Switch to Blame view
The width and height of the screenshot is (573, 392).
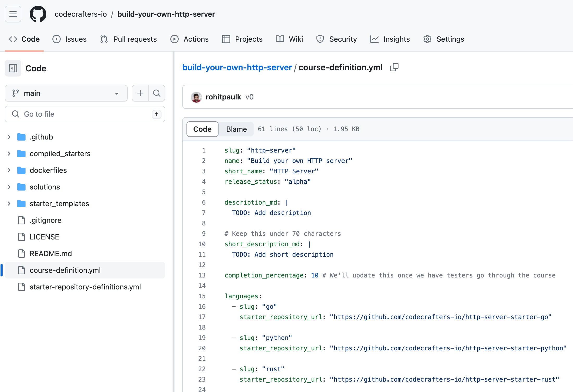click(x=236, y=129)
